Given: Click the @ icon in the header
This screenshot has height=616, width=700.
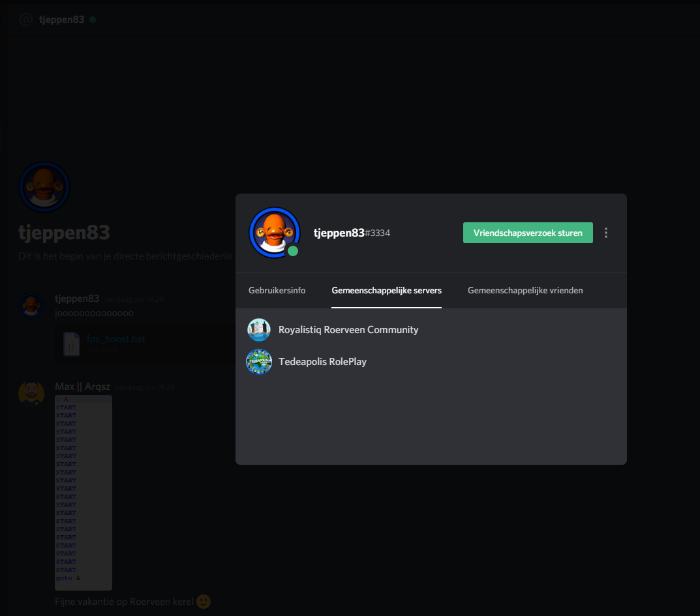Looking at the screenshot, I should click(26, 20).
